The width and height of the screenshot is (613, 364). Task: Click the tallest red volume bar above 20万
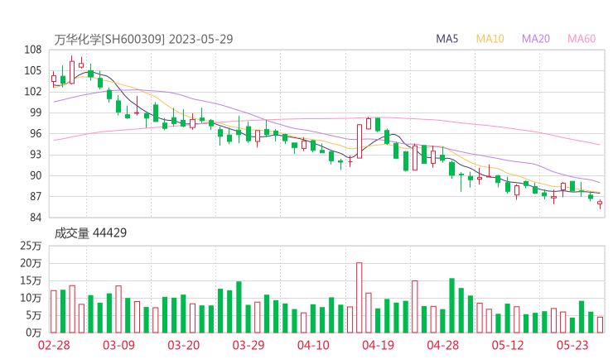pyautogui.click(x=360, y=298)
